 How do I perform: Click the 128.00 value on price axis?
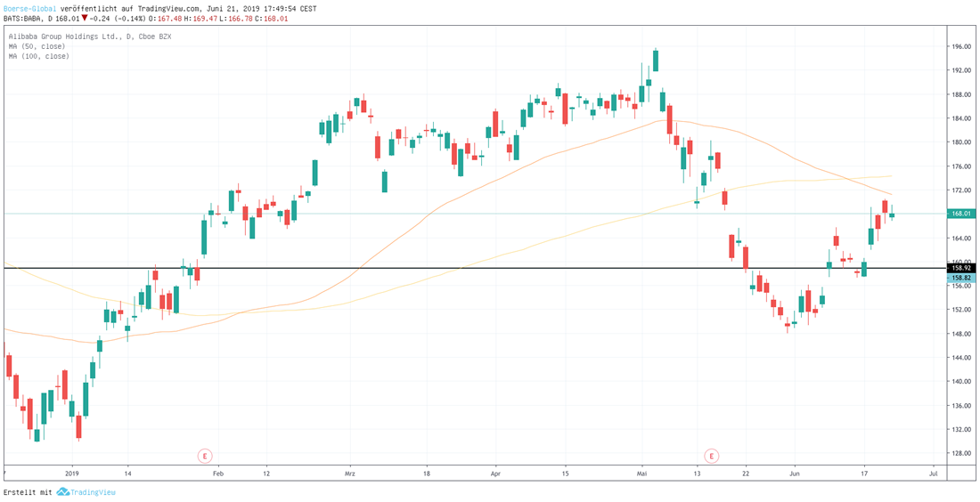960,453
